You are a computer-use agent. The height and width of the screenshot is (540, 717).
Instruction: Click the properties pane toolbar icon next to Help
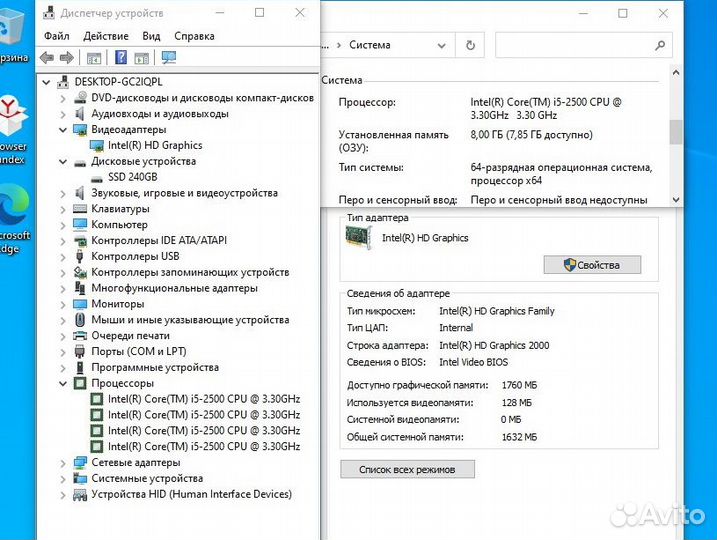click(142, 59)
